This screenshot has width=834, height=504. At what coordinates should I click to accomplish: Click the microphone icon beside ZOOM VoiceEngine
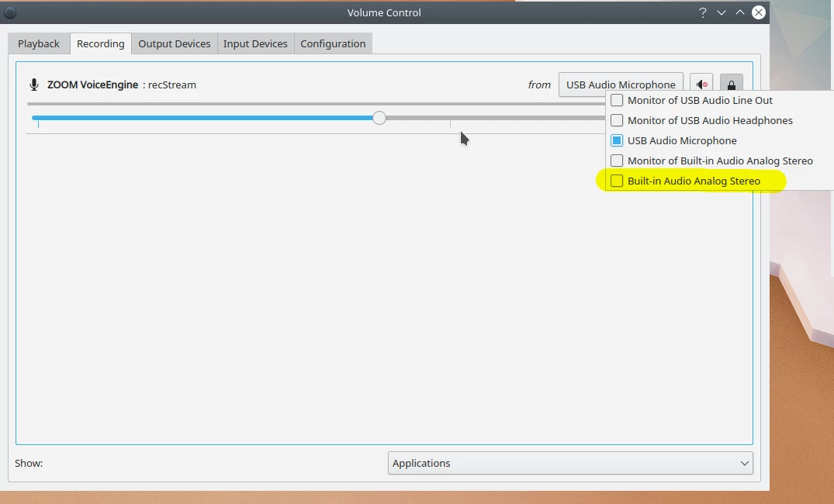34,85
